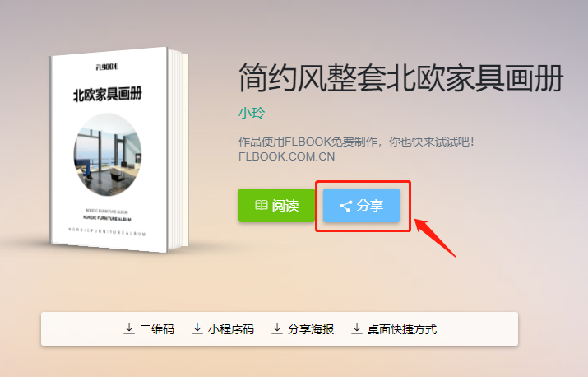
Task: Share the album with the blue 分享 button
Action: point(361,206)
